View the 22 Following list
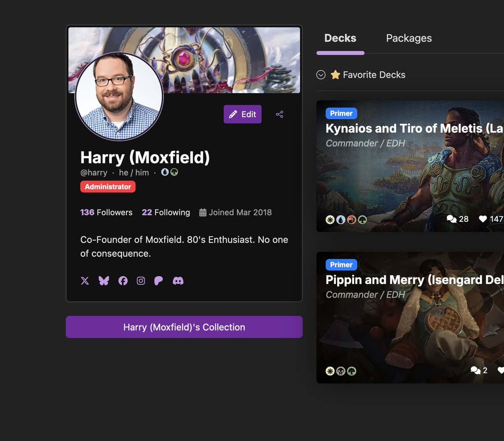The image size is (504, 441). pyautogui.click(x=166, y=213)
